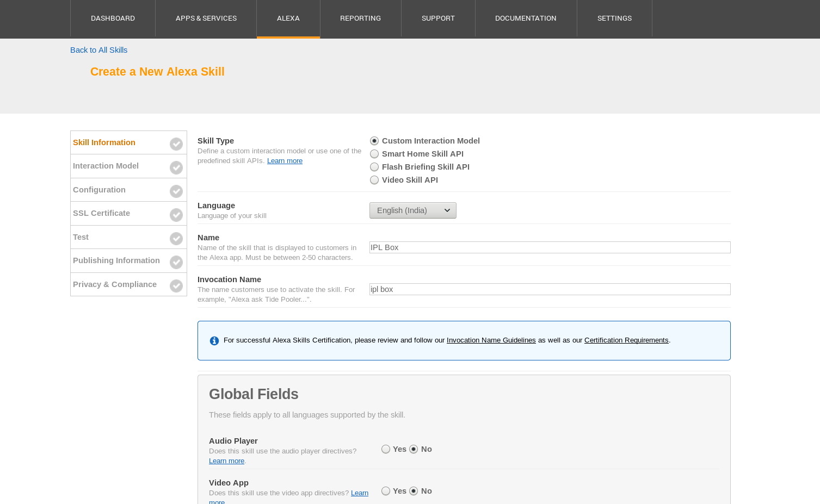The image size is (820, 504).
Task: Choose Flash Briefing Skill API option
Action: pos(374,167)
